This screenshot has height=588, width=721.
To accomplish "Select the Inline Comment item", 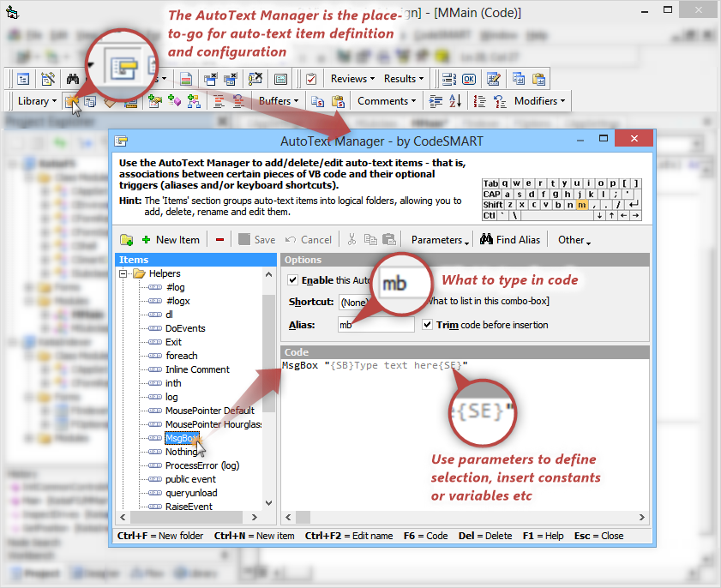I will 197,369.
